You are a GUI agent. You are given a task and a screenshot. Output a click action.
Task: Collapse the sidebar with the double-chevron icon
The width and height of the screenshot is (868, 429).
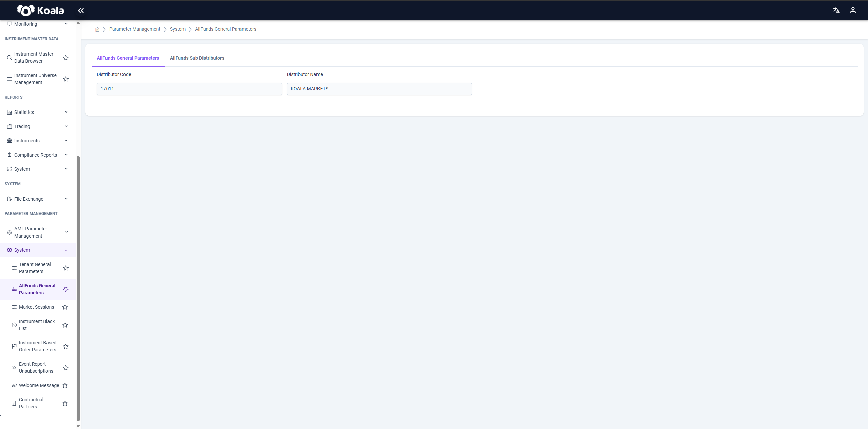tap(81, 11)
